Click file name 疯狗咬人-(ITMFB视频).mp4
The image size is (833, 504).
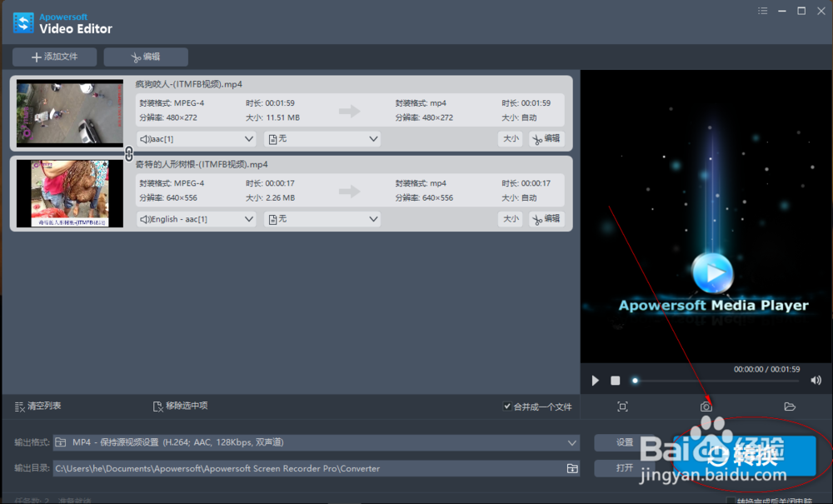[x=188, y=84]
